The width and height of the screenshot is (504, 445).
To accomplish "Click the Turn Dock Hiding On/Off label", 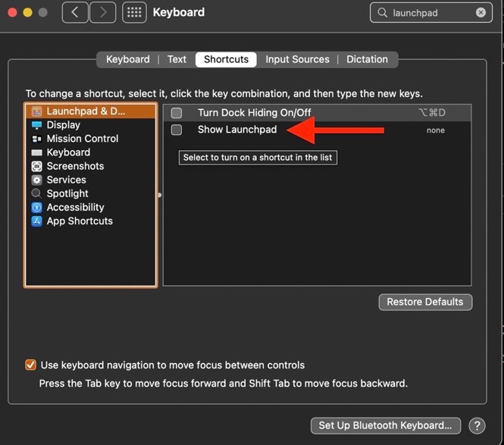I will point(254,112).
